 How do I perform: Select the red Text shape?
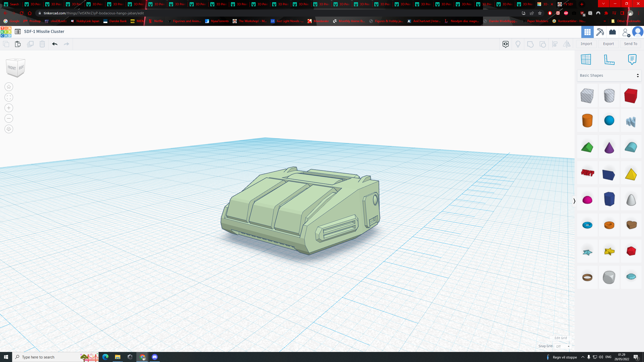click(587, 173)
